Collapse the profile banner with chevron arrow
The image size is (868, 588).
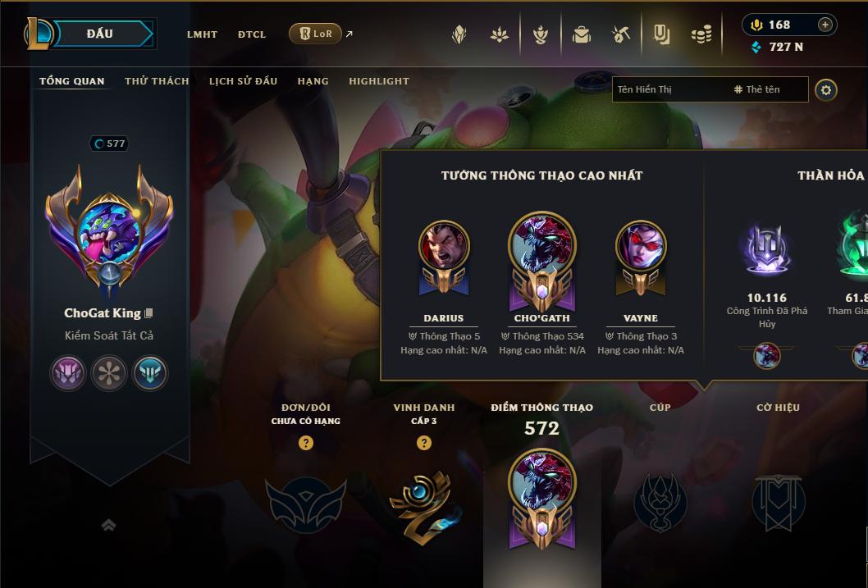point(109,525)
